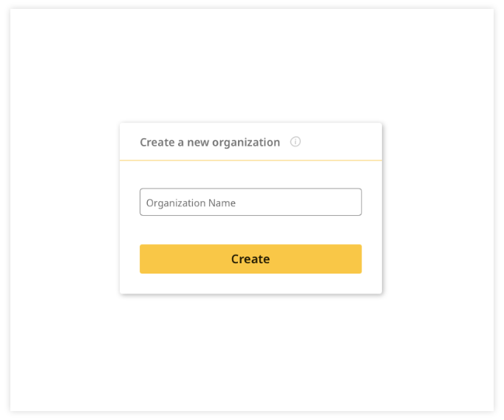
Task: Click the word 'organization' in the card title
Action: [x=246, y=143]
